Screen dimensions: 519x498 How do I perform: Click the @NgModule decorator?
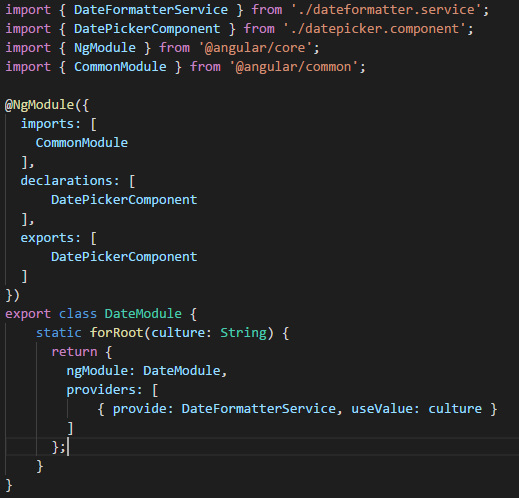coord(40,105)
